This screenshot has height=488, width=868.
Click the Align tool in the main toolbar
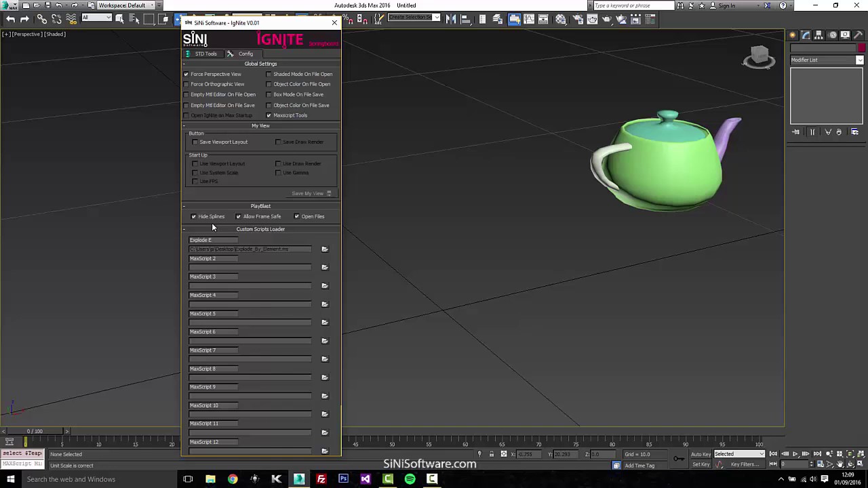466,19
